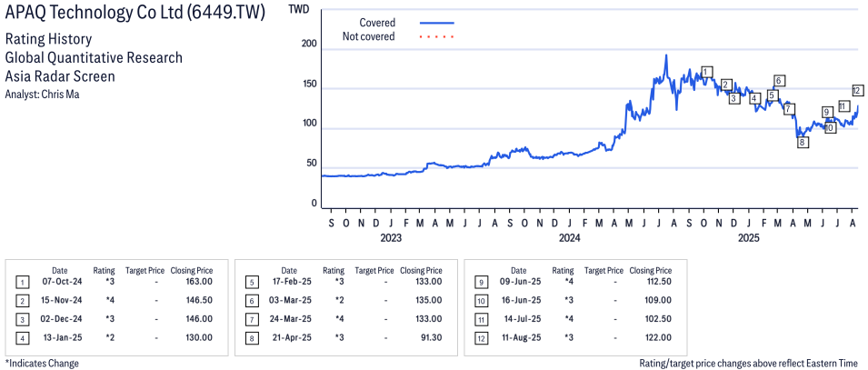Click the TWD axis unit label

pyautogui.click(x=299, y=9)
